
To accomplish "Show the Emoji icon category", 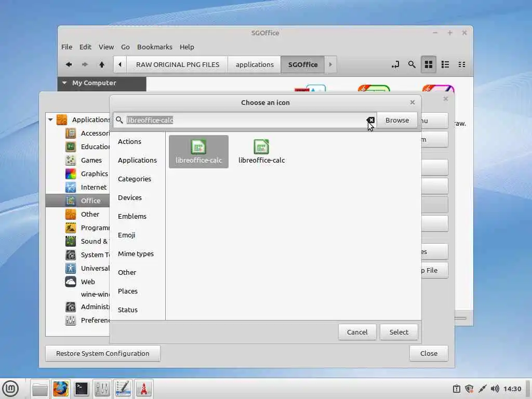I will 126,235.
